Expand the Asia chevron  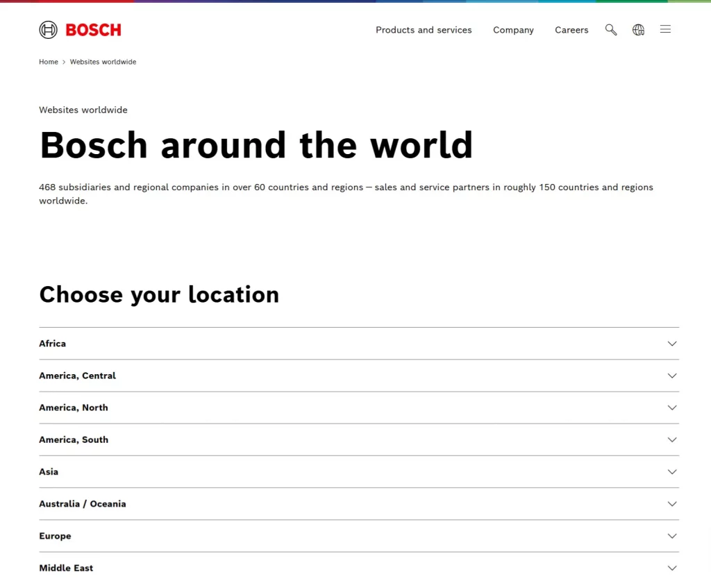point(672,472)
